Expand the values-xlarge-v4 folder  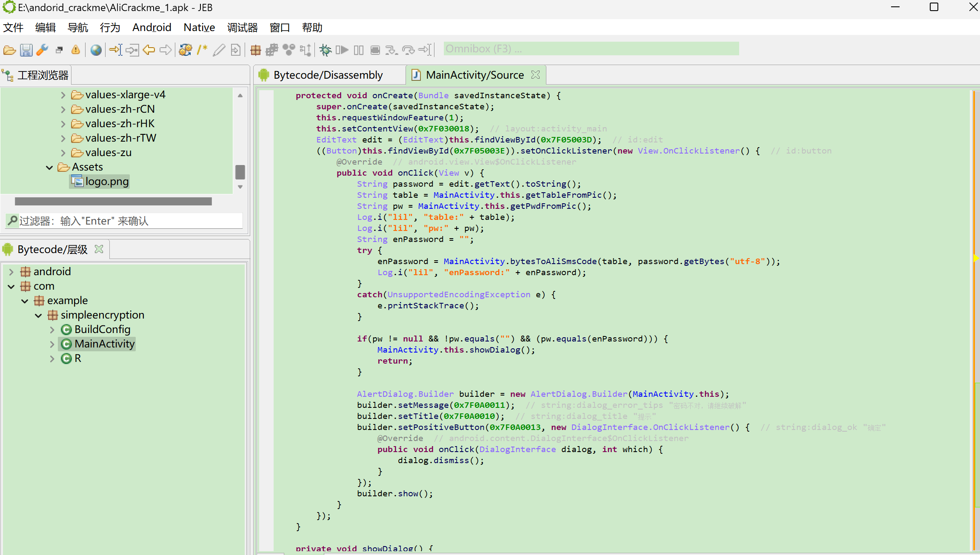(x=63, y=95)
